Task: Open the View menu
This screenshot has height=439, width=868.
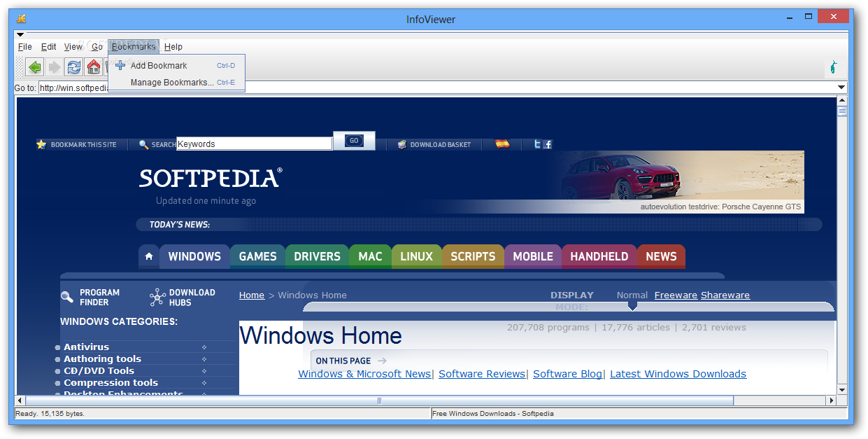Action: click(x=73, y=47)
